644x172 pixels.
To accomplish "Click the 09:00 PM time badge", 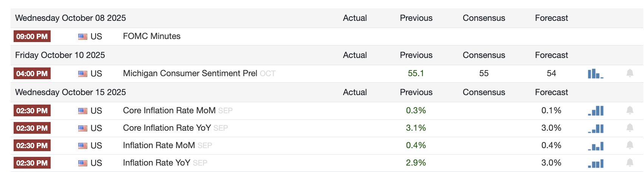I will [32, 37].
